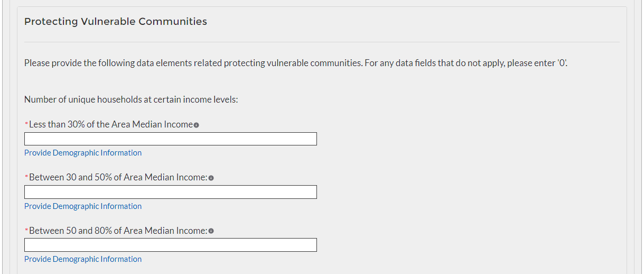Image resolution: width=644 pixels, height=274 pixels.
Task: Click info icon next to Between 50 and 80%
Action: (x=211, y=231)
